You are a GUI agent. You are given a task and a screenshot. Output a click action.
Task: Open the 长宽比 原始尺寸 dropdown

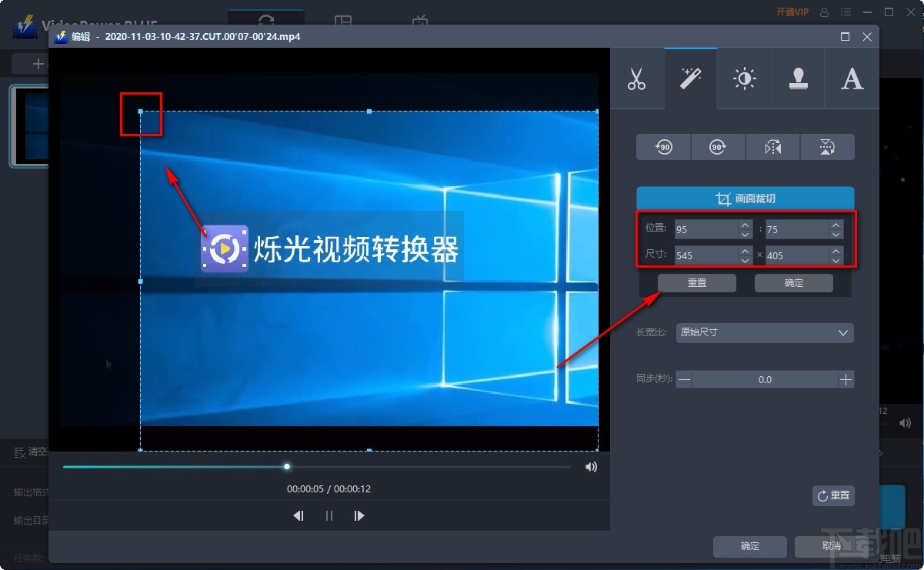pyautogui.click(x=765, y=332)
